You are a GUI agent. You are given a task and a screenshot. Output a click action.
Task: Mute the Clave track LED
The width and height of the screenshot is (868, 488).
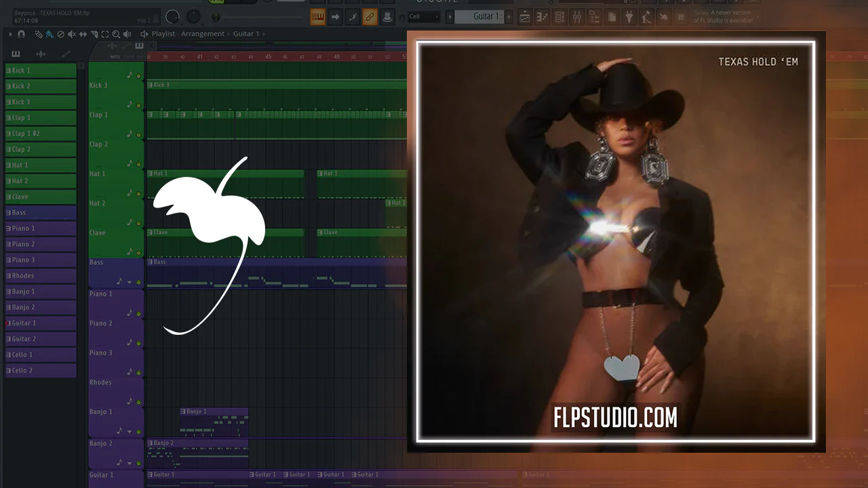(x=139, y=252)
